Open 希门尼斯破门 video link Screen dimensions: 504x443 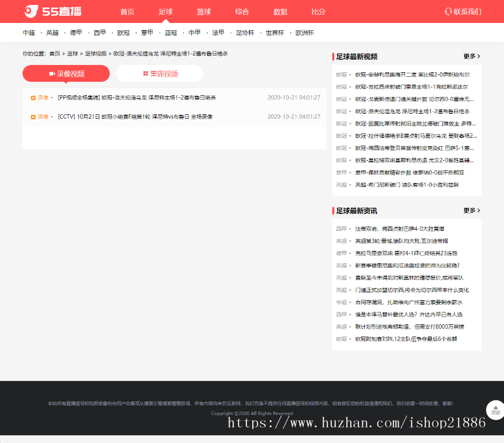(407, 184)
